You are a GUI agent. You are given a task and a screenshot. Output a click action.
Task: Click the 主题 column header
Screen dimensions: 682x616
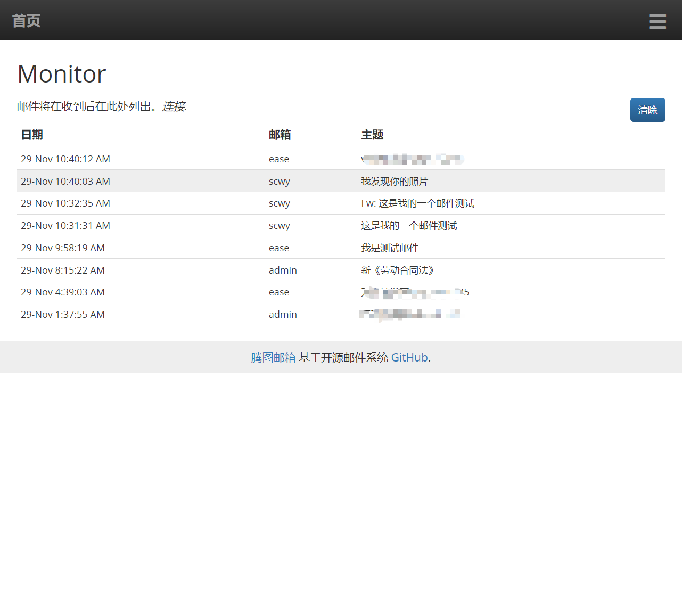pyautogui.click(x=372, y=135)
